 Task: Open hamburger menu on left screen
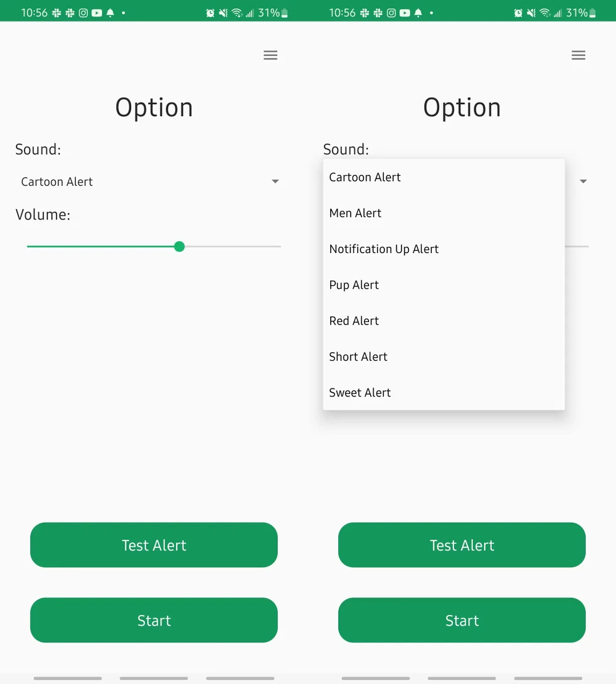(270, 55)
